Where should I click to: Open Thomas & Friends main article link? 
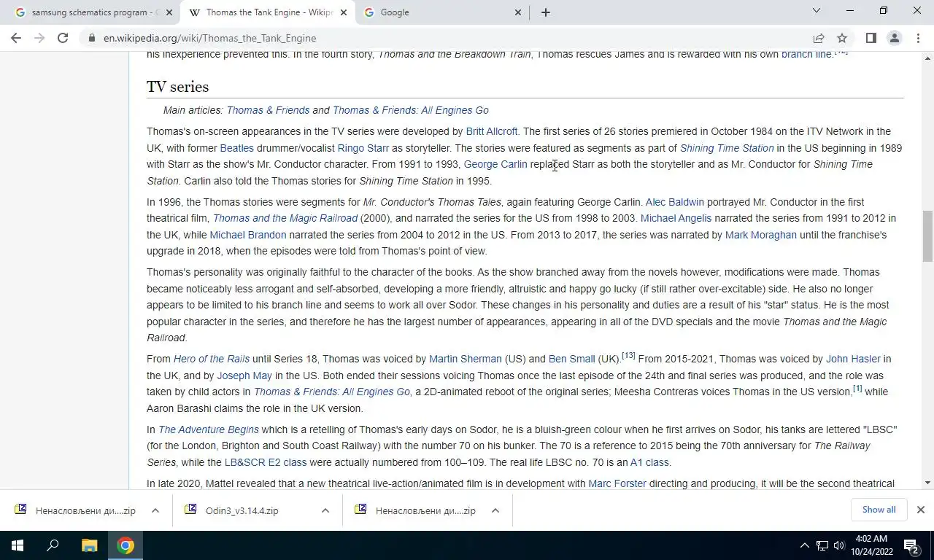(x=268, y=110)
